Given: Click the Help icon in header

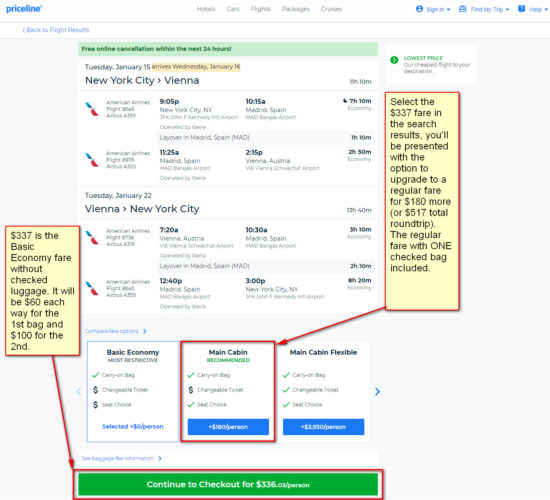Looking at the screenshot, I should pyautogui.click(x=522, y=9).
